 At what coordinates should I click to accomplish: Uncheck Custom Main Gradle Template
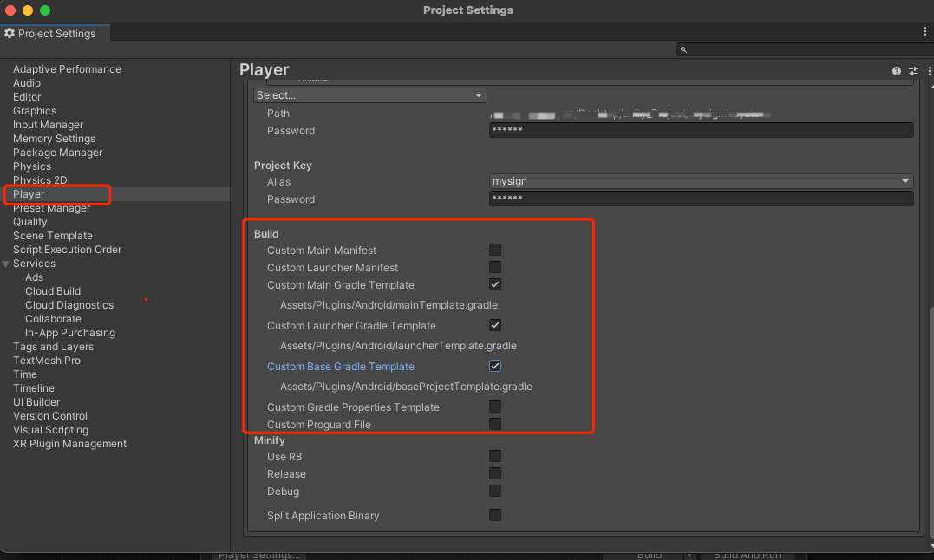(495, 284)
